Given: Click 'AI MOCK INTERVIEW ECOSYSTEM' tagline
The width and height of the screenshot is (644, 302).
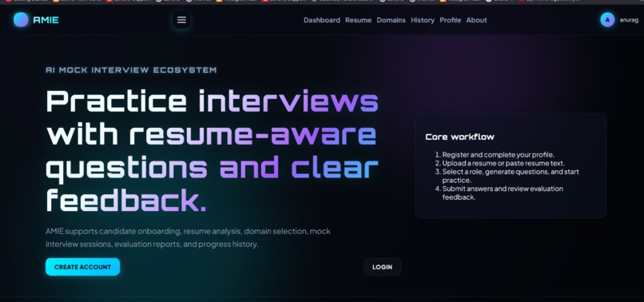Looking at the screenshot, I should (131, 70).
